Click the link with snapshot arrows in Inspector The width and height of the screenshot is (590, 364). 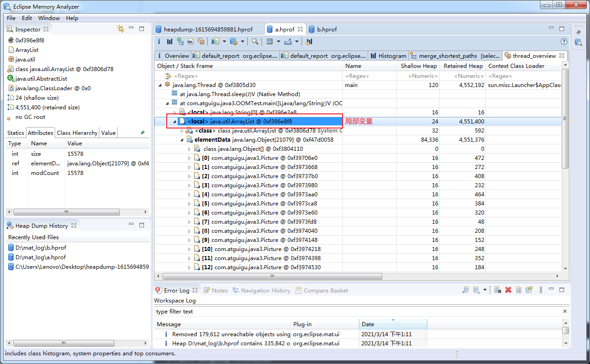tap(121, 29)
